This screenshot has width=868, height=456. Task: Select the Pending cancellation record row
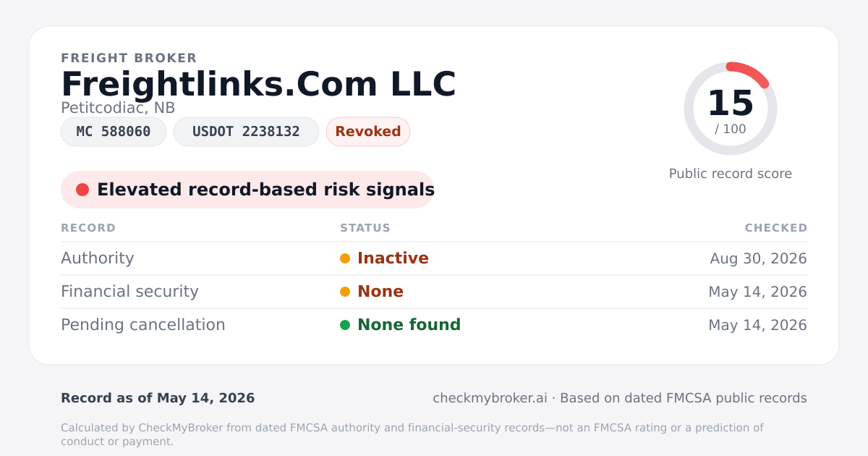[x=434, y=325]
